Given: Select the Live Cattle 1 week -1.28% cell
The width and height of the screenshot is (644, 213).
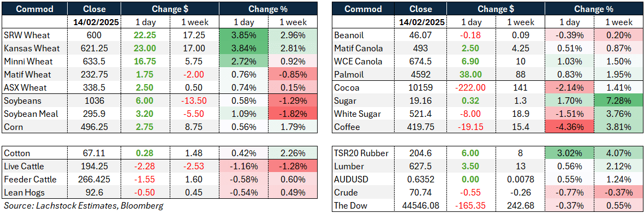Looking at the screenshot, I should [x=291, y=167].
